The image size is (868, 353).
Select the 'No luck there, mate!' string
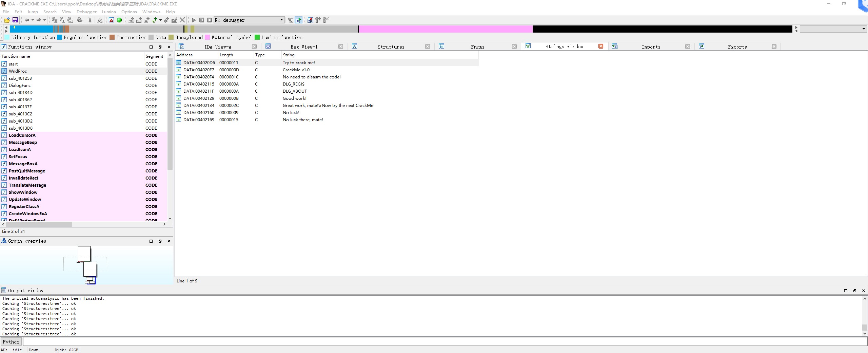(x=327, y=119)
